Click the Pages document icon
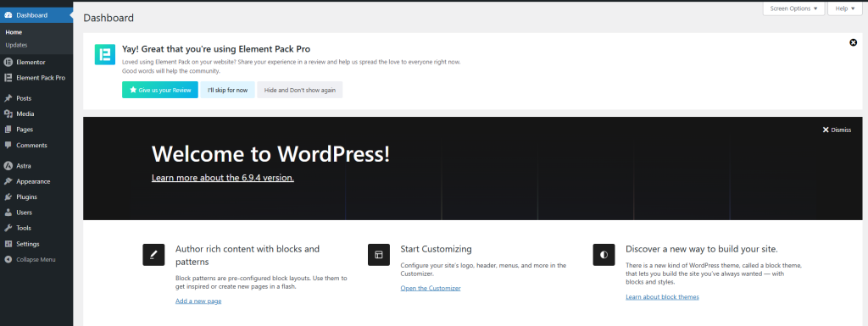868x326 pixels. point(8,130)
